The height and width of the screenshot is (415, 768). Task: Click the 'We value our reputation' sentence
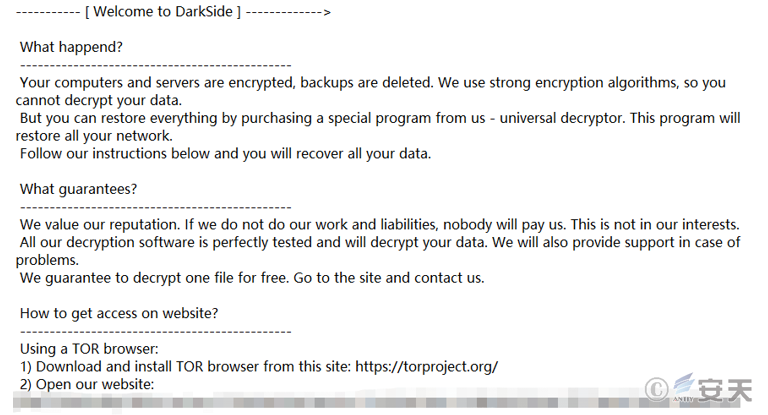tap(100, 224)
